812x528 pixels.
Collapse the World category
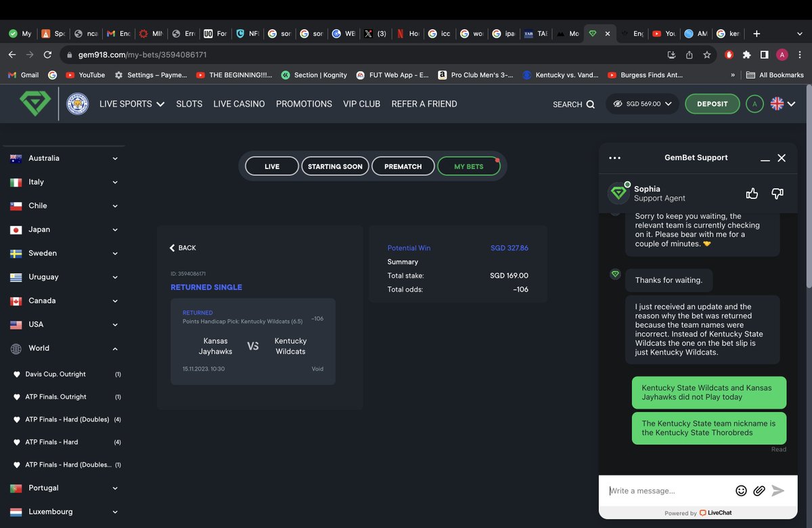64,348
